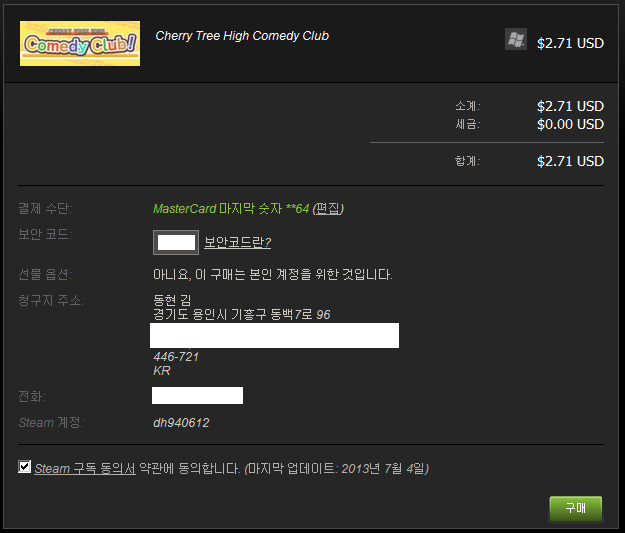Click the billing name 동현 김
The image size is (625, 533).
point(172,300)
